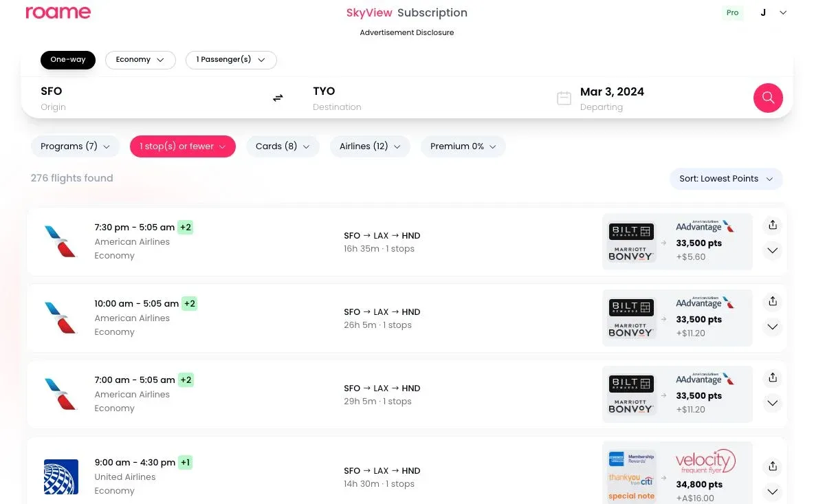Click BILT logo on 26h 5m flight

coord(631,307)
